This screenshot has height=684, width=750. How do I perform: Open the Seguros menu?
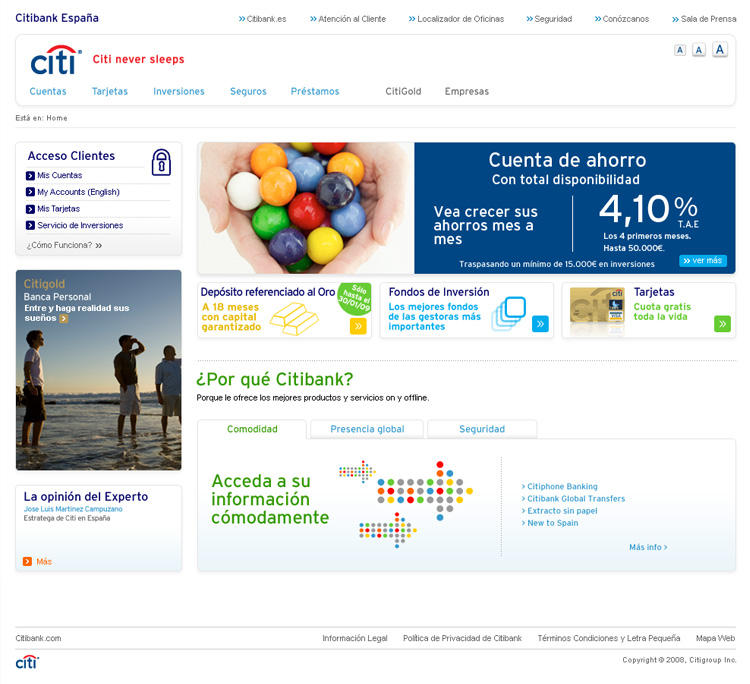(x=248, y=91)
